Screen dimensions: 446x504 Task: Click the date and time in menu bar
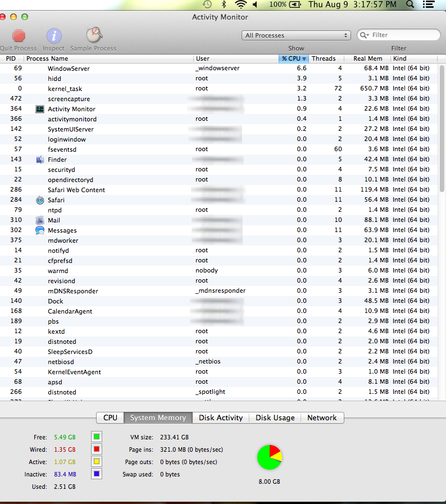[352, 4]
